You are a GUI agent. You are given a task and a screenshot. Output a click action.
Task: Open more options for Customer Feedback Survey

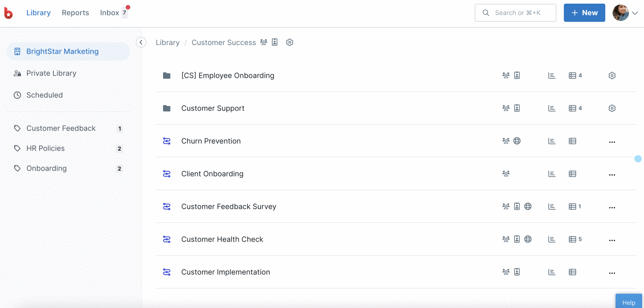(x=612, y=207)
